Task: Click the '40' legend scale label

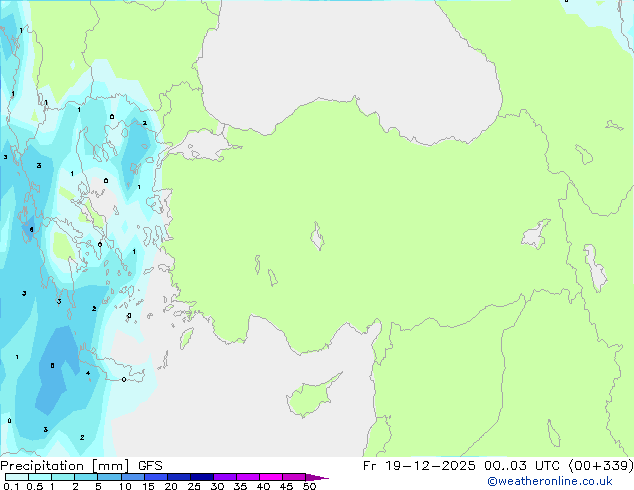Action: [x=263, y=486]
